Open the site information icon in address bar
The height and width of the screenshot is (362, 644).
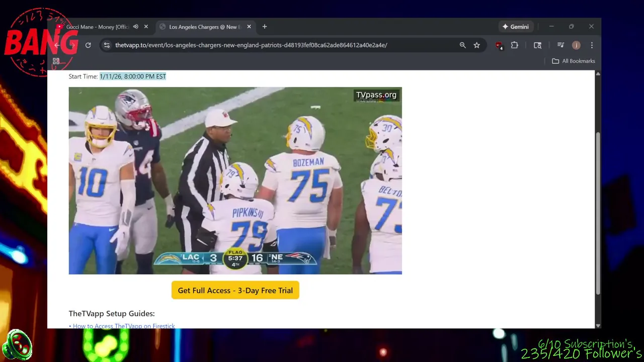click(107, 45)
